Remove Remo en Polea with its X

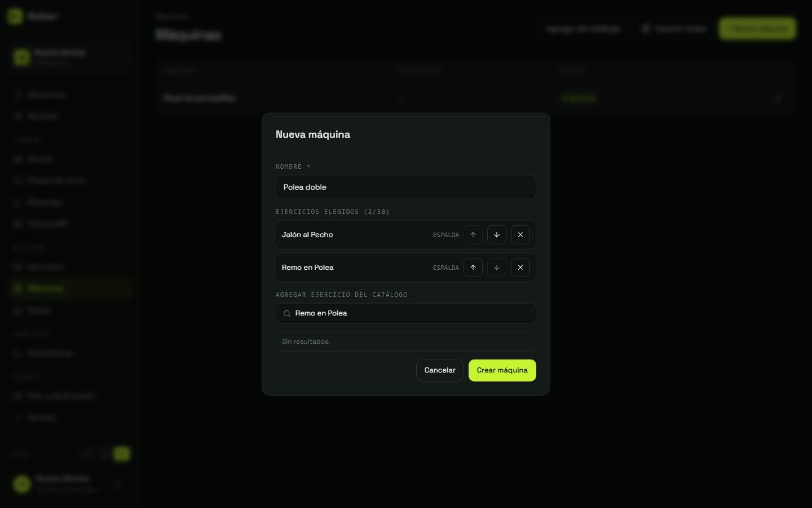(x=520, y=268)
